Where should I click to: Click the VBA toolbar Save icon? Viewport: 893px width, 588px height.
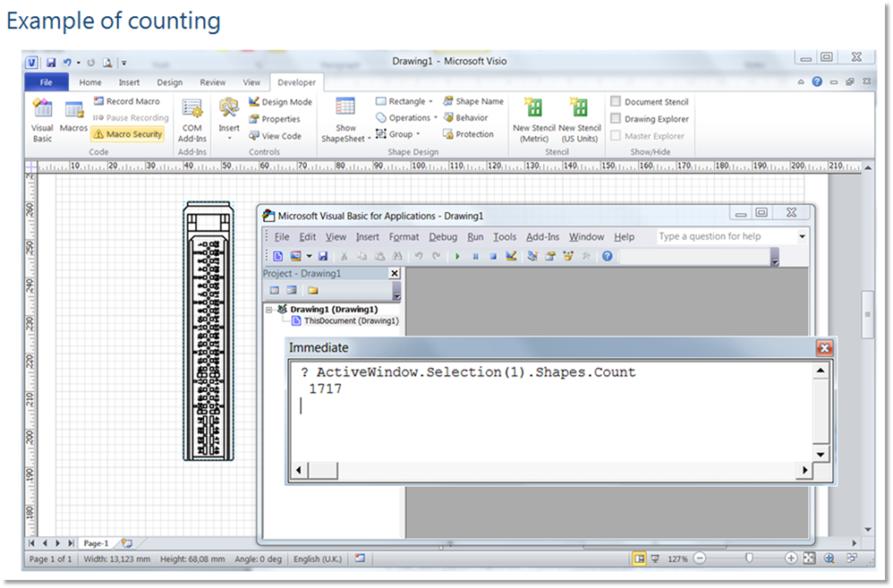pyautogui.click(x=323, y=256)
